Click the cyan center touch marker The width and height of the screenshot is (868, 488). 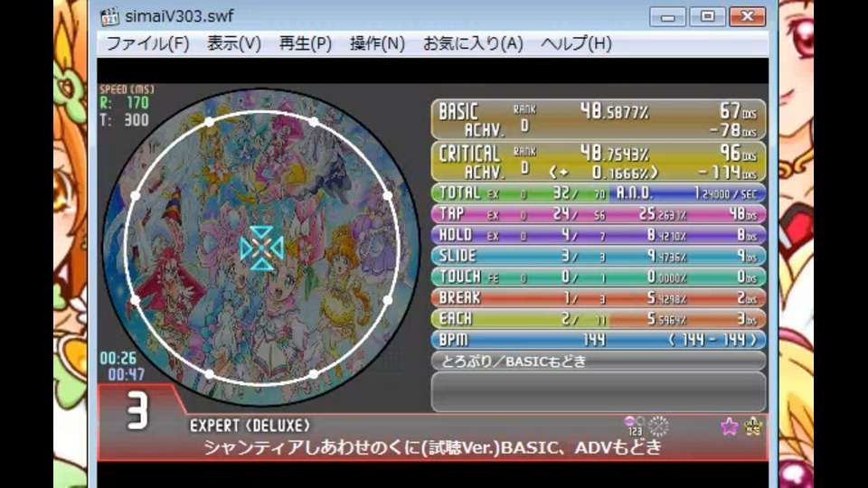pos(261,249)
